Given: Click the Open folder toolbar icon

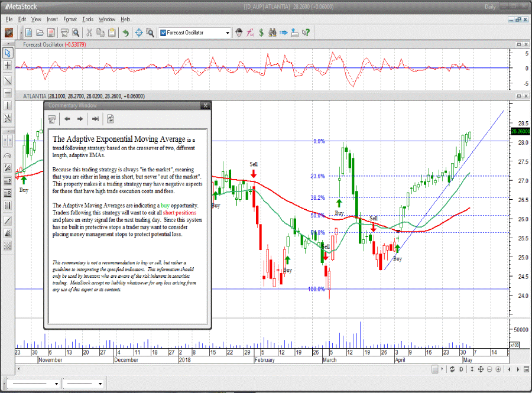Looking at the screenshot, I should tap(40, 33).
